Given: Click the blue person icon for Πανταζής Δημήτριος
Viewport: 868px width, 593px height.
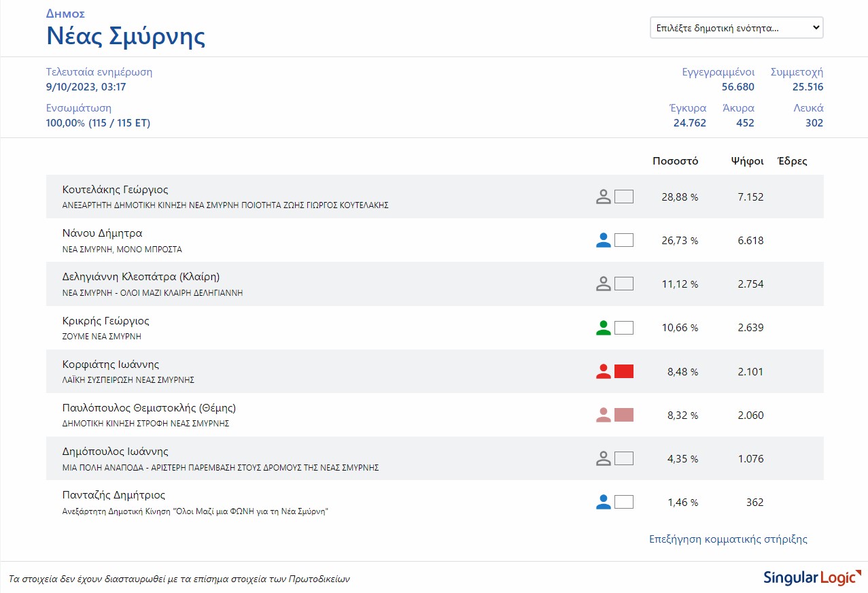Looking at the screenshot, I should (603, 503).
